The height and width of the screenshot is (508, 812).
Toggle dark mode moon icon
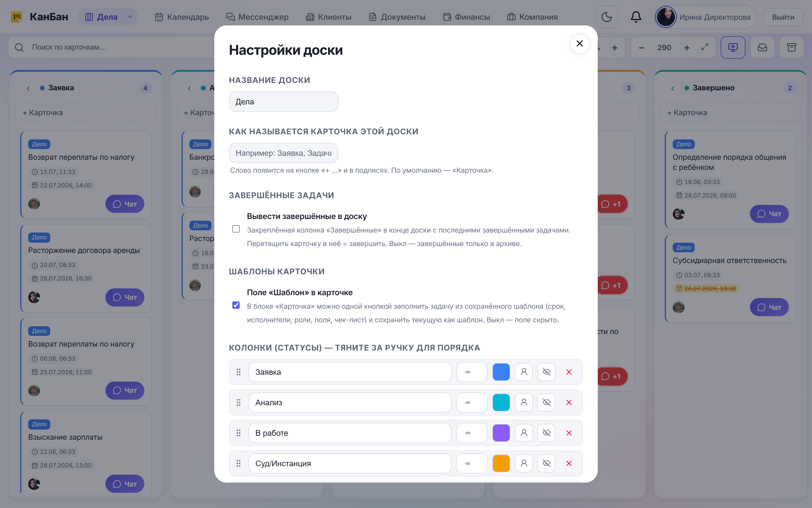tap(606, 17)
